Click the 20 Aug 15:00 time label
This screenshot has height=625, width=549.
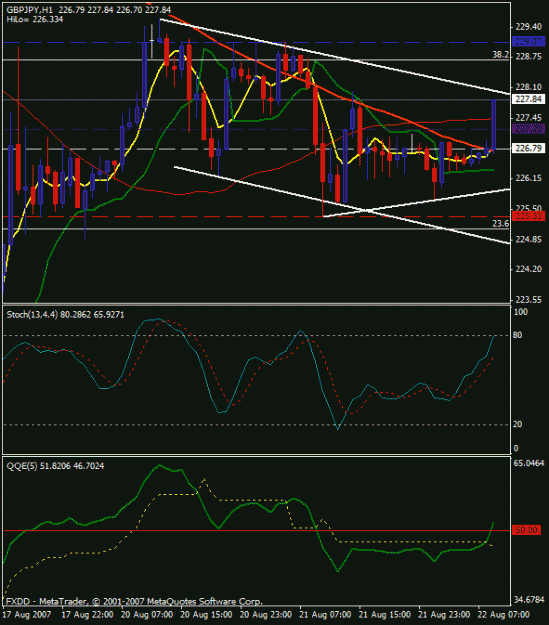tap(206, 615)
